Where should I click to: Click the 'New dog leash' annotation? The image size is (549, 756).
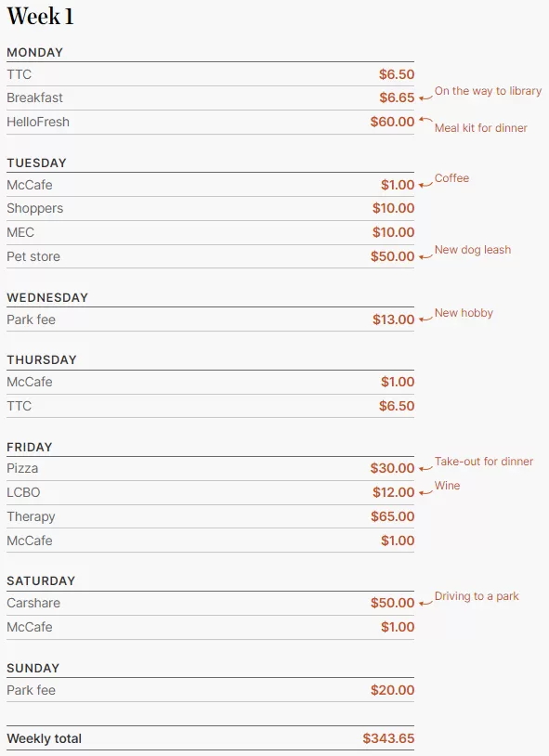point(472,250)
